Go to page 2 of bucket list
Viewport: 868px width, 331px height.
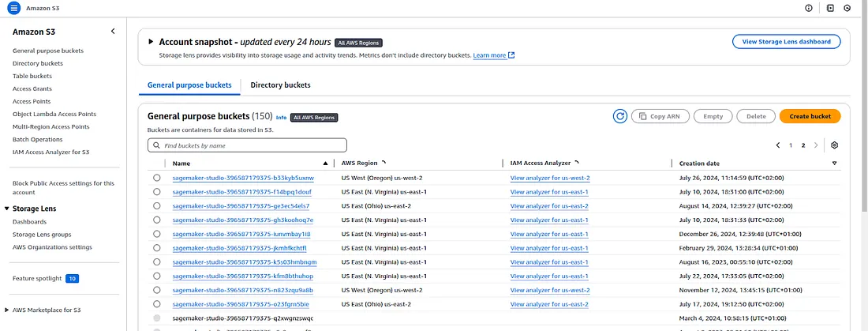(x=803, y=145)
